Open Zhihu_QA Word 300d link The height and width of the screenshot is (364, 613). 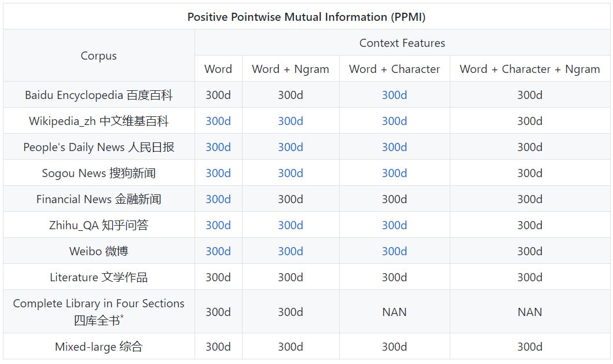[x=218, y=225]
